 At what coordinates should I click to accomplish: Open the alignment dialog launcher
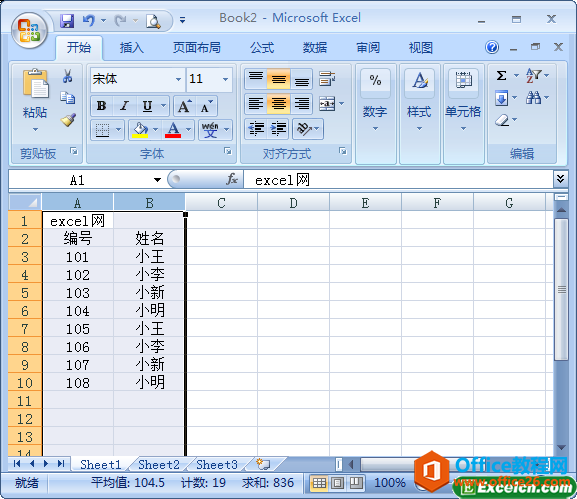coord(343,151)
